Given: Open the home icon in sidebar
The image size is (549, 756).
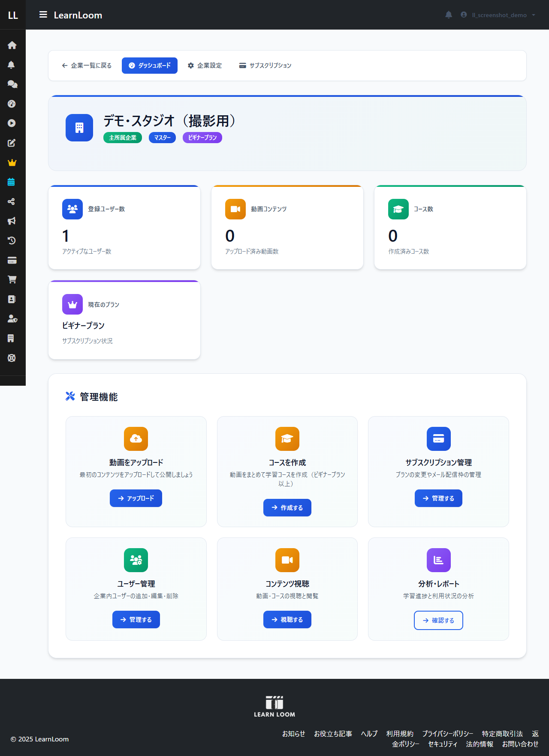Looking at the screenshot, I should (x=12, y=45).
